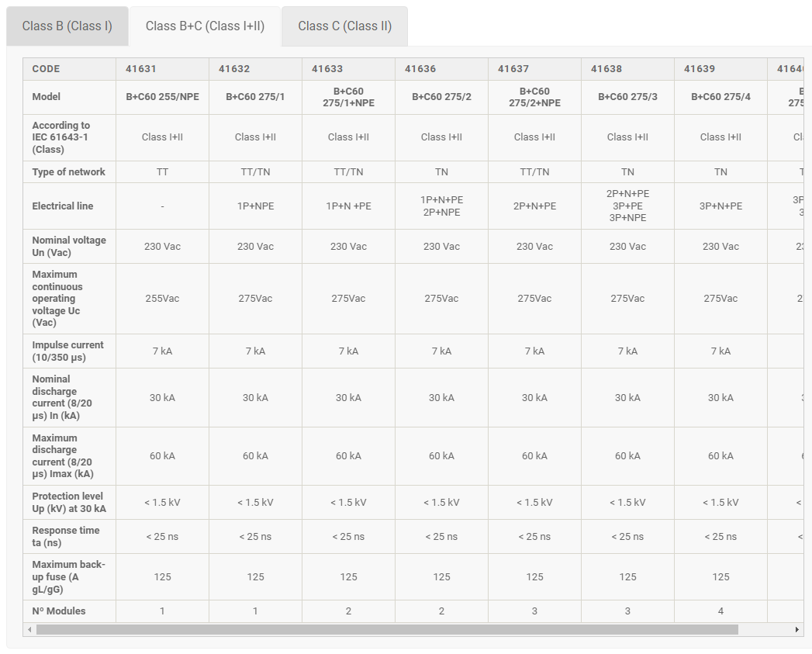Click the module count for code 41637
The height and width of the screenshot is (654, 812).
(534, 611)
